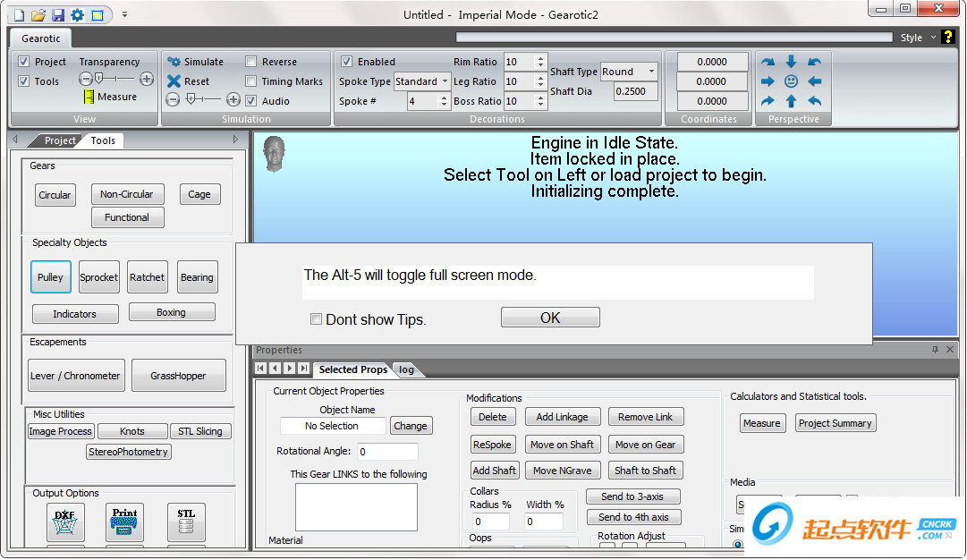The height and width of the screenshot is (560, 967).
Task: Increase simulation speed with plus icon
Action: pos(233,99)
